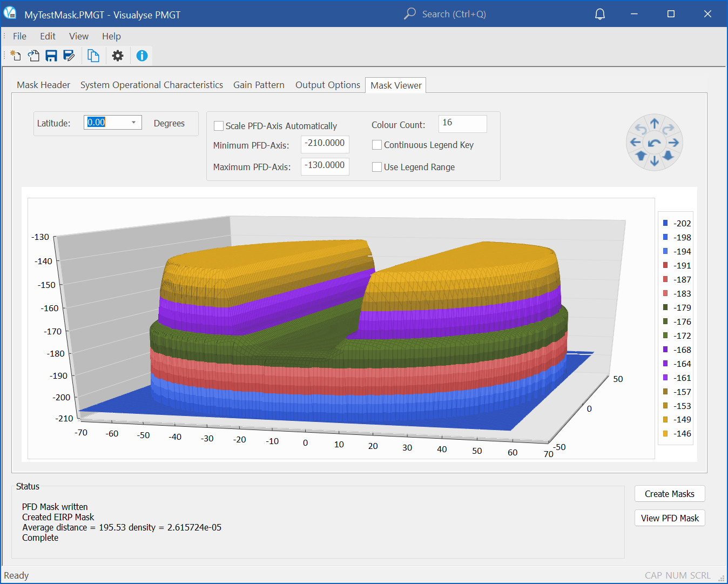Click the -164 purple legend swatch
Screen dimensions: 728x584
pos(665,364)
